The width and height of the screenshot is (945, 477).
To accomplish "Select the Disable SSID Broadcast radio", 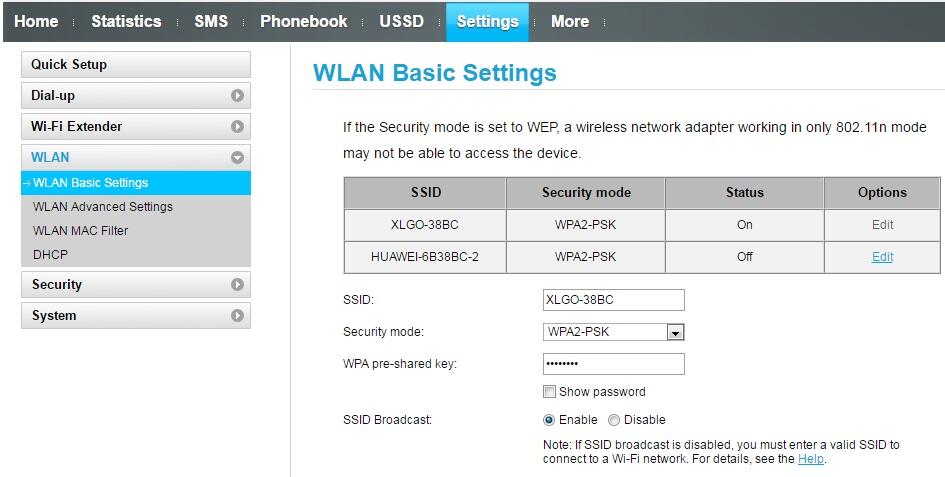I will pyautogui.click(x=614, y=420).
